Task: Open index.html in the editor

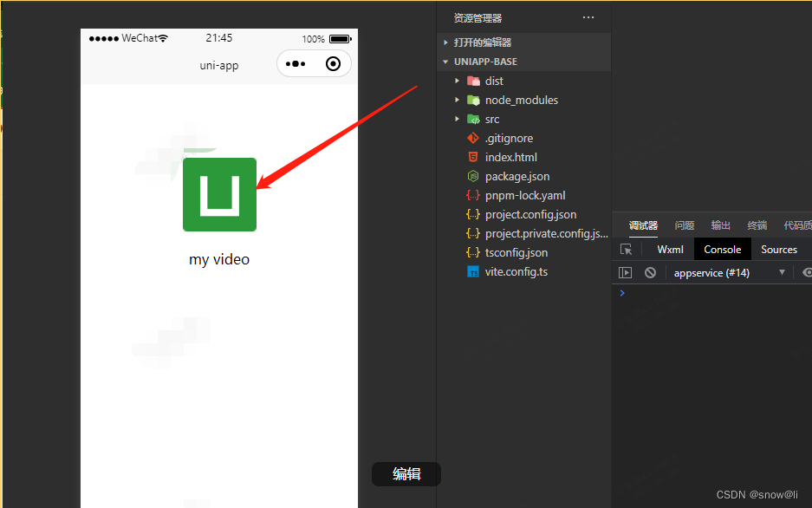Action: [x=511, y=158]
